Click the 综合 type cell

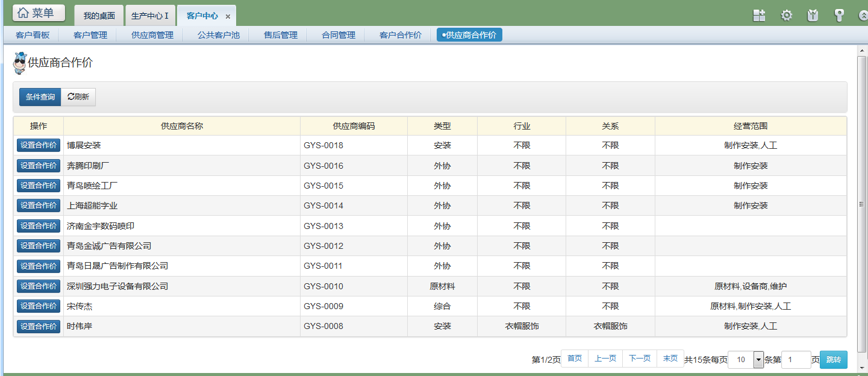[x=442, y=306]
